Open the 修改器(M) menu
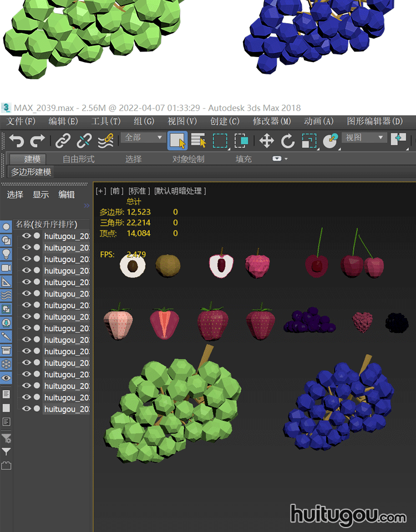The width and height of the screenshot is (416, 532). [272, 121]
